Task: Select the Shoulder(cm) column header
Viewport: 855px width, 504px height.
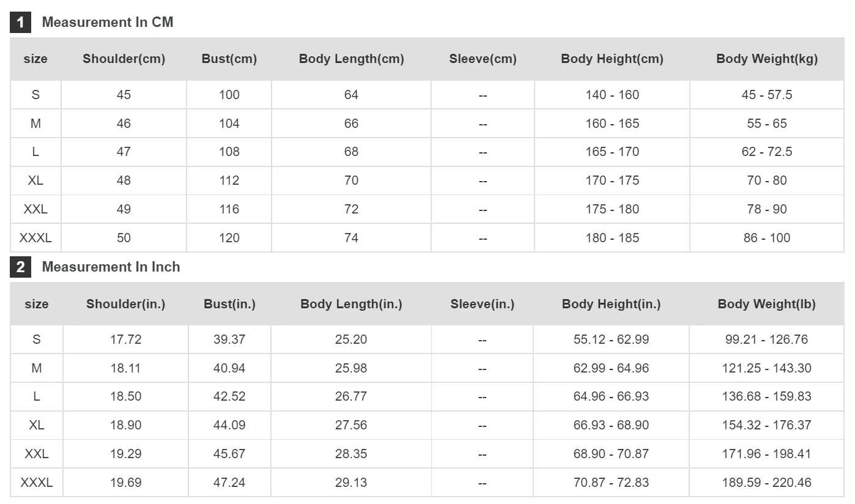Action: 124,59
